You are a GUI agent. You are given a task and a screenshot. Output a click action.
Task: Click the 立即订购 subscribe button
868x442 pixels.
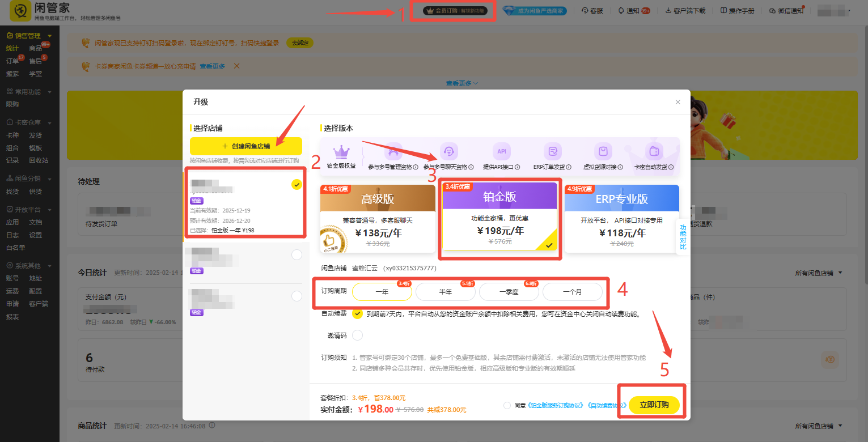click(x=654, y=405)
